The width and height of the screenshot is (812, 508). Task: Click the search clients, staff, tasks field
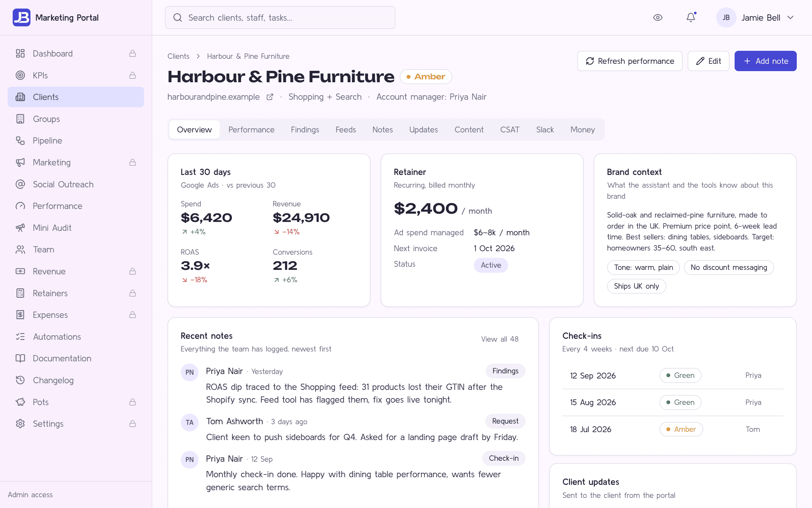tap(280, 17)
